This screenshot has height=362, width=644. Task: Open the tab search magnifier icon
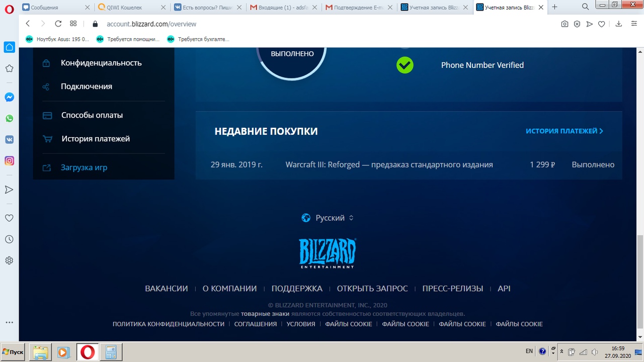tap(586, 7)
